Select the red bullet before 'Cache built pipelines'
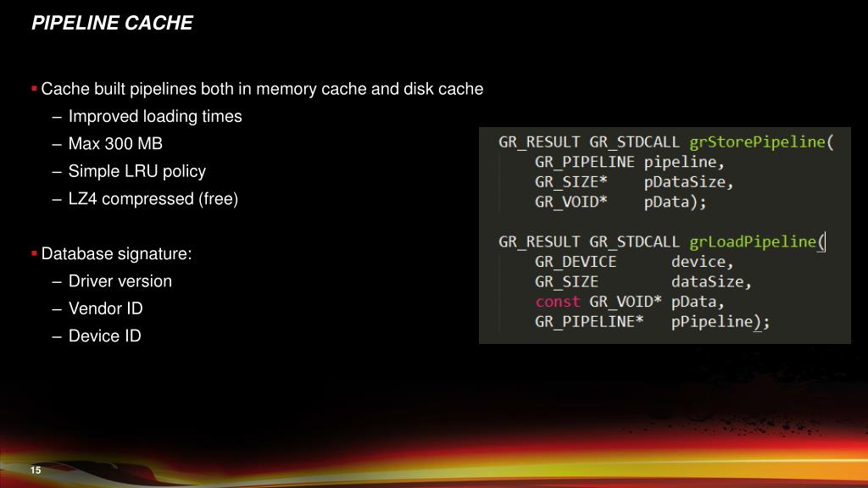 (34, 88)
